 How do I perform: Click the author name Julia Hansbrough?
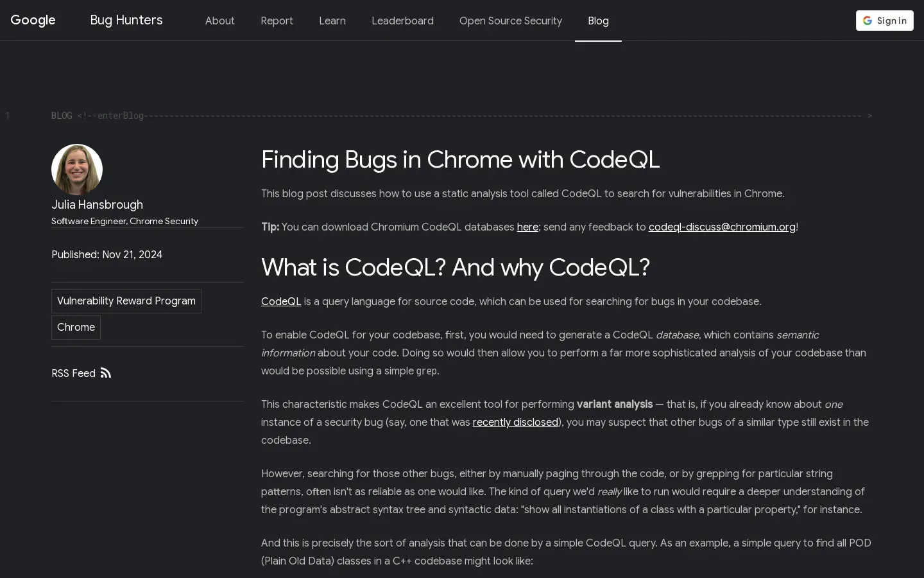[x=97, y=205]
